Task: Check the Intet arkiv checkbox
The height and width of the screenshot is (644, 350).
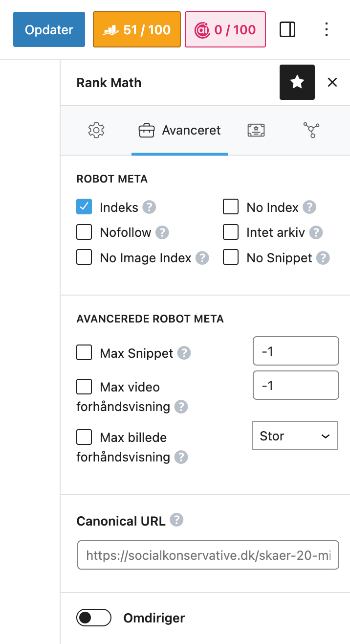Action: (x=231, y=232)
